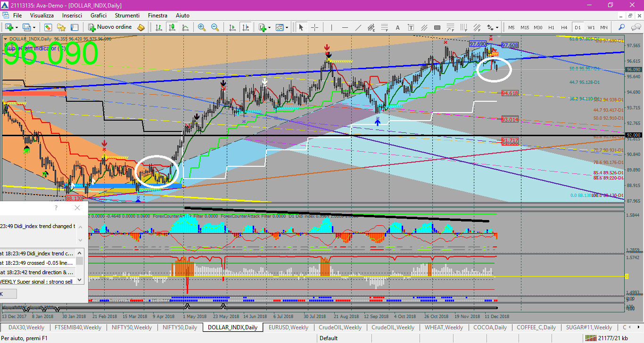
Task: Switch chart to line chart
Action: coord(186,27)
